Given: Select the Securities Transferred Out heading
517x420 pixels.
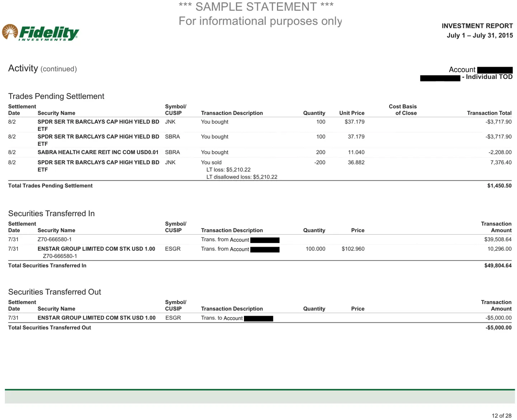Looking at the screenshot, I should (55, 292).
